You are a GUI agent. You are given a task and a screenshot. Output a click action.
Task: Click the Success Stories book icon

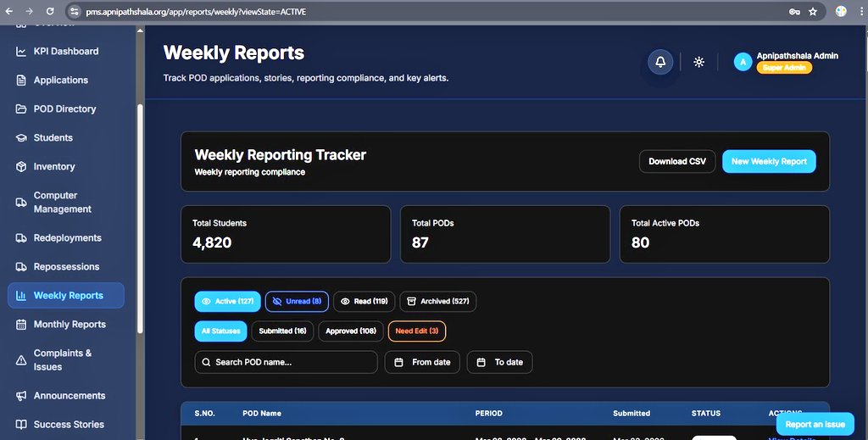(21, 425)
